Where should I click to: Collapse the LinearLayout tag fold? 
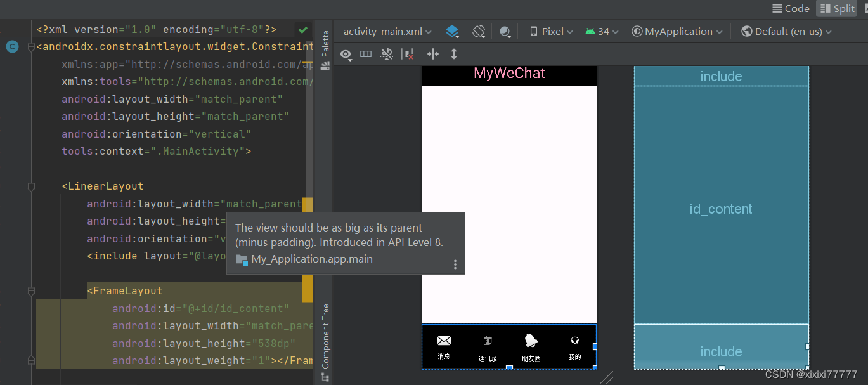[31, 186]
